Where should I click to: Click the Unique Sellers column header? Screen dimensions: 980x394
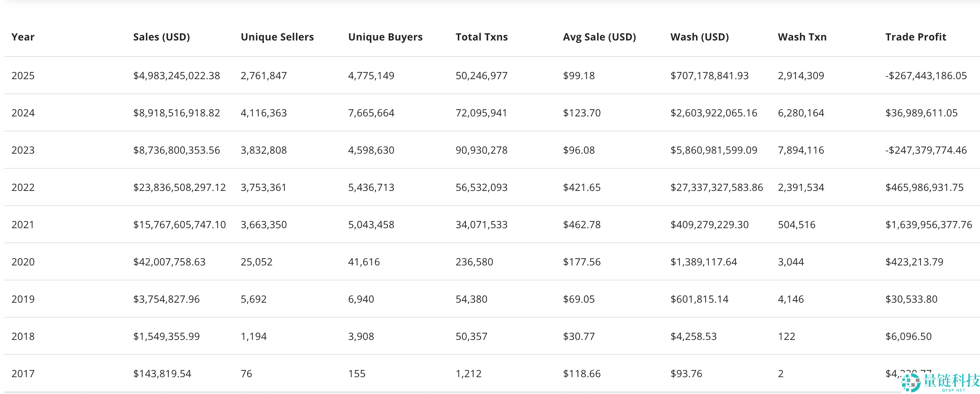click(277, 37)
